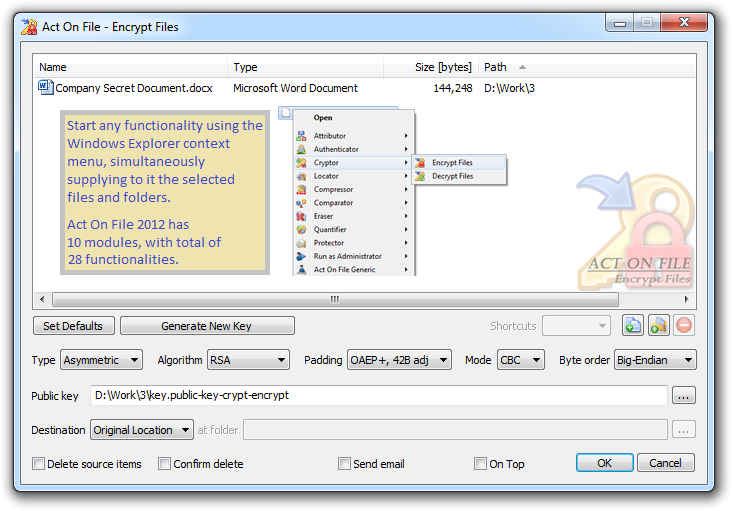Click the horizontal scrollbar thumb in file list

click(335, 299)
